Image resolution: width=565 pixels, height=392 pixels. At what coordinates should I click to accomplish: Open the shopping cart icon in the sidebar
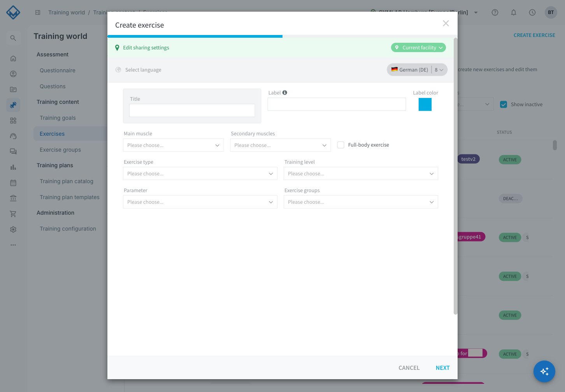pos(13,214)
